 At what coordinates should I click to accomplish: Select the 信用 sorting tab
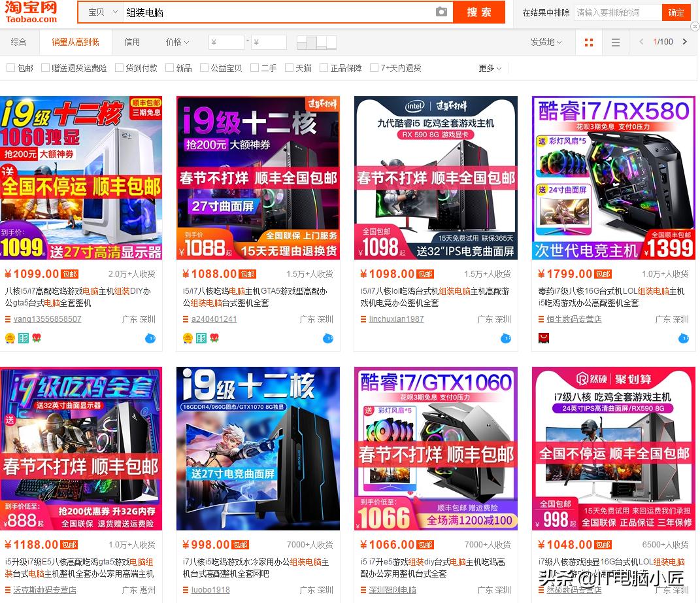click(x=133, y=42)
